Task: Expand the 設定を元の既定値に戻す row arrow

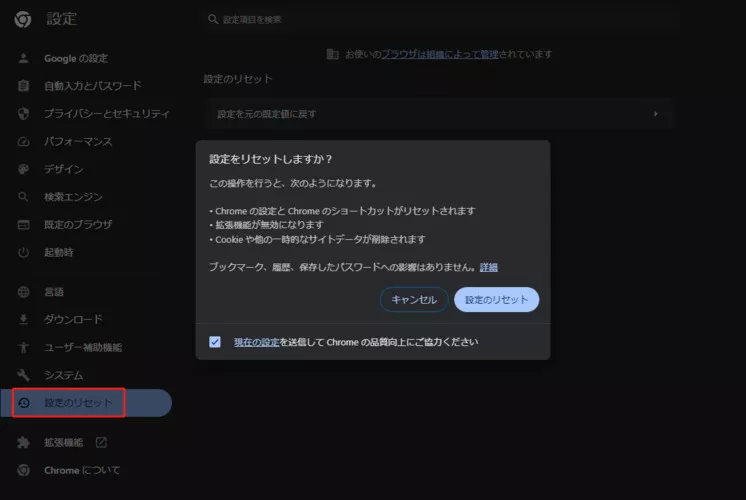Action: (656, 114)
